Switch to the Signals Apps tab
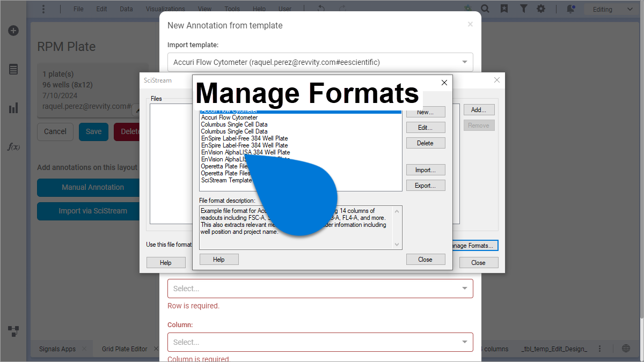 tap(57, 349)
